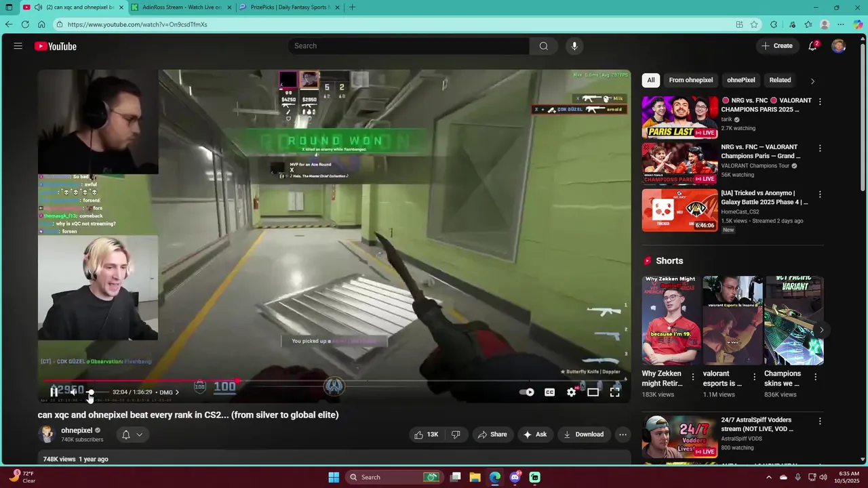Enter full screen mode

point(614,392)
